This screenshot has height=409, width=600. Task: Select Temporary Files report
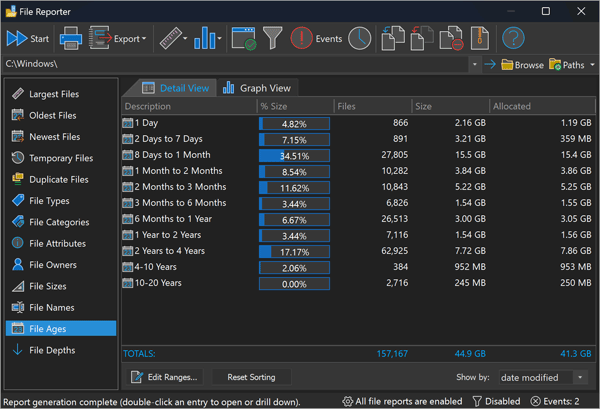coord(61,158)
